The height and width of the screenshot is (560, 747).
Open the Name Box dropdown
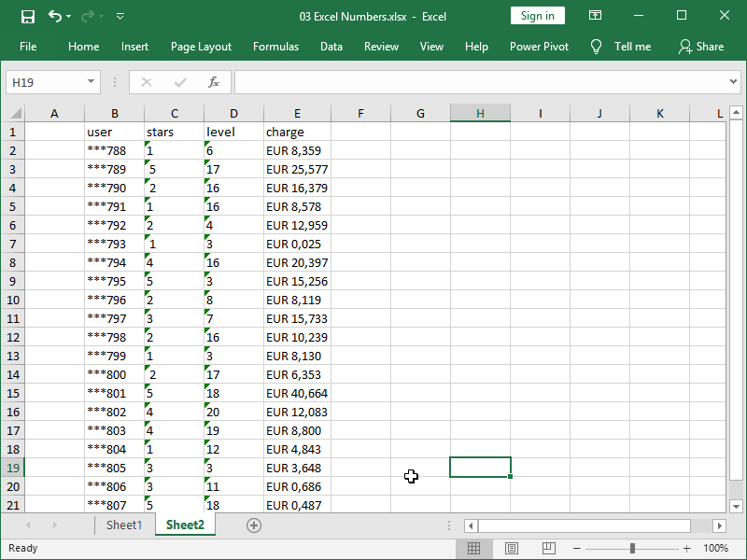89,82
